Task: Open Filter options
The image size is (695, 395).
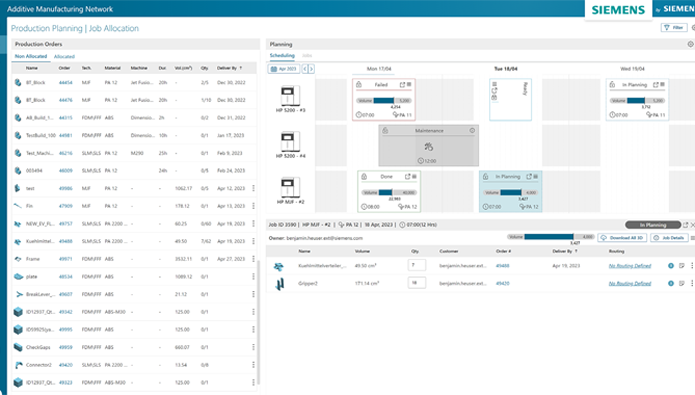Action: tap(674, 27)
